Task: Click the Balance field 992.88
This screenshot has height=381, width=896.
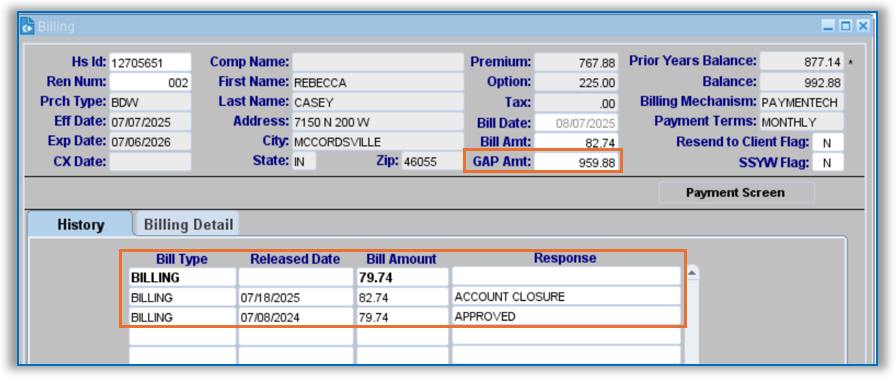Action: click(x=802, y=82)
